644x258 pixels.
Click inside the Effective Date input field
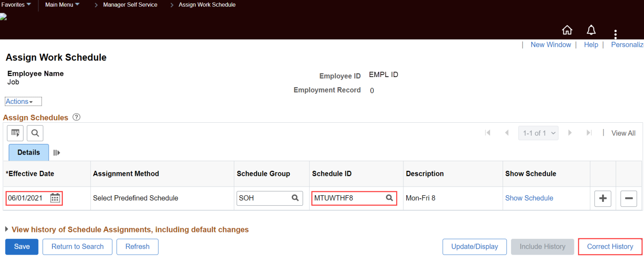click(x=25, y=198)
